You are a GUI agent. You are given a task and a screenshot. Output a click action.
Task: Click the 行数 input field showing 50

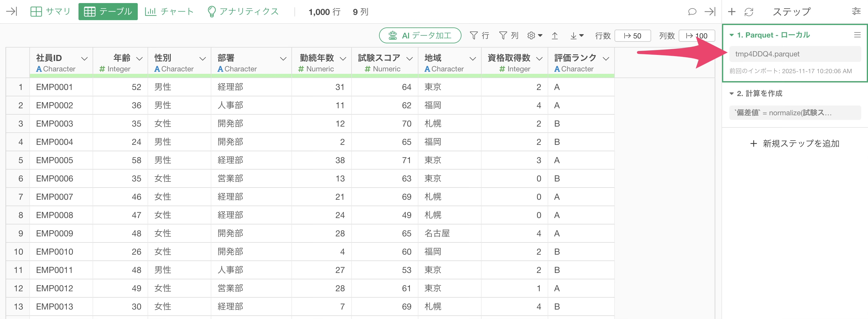(x=633, y=36)
